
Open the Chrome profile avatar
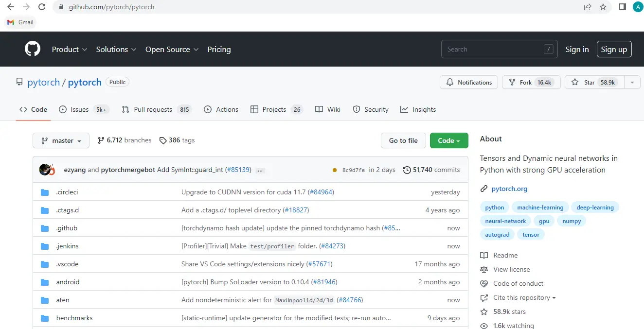[x=638, y=7]
